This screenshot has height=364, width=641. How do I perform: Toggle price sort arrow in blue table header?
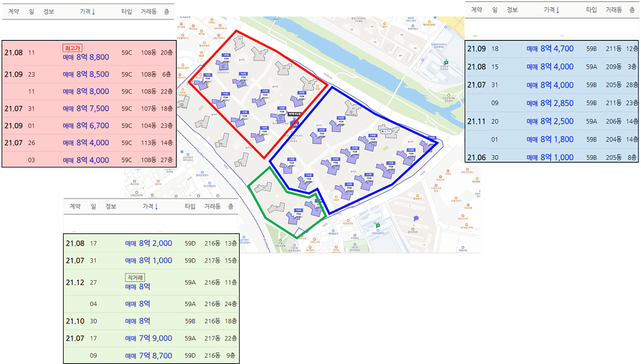point(558,10)
